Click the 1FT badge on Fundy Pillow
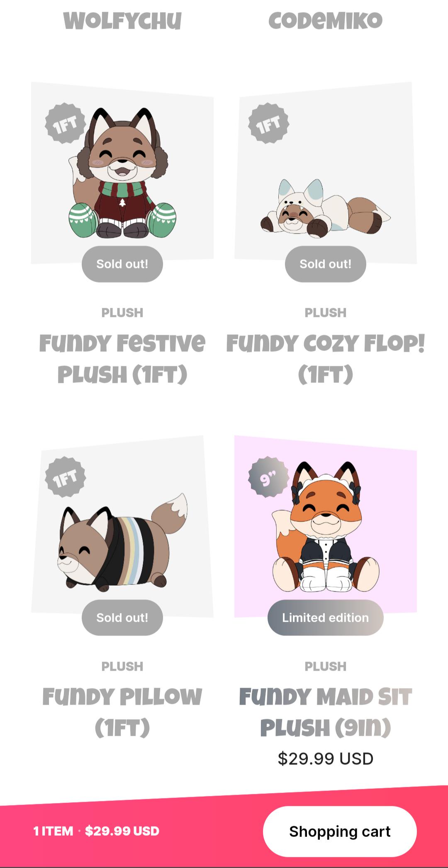Screen dimensions: 448x868 [x=66, y=477]
